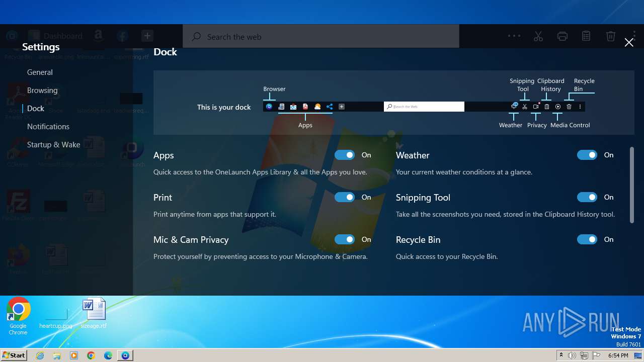Open the media player taskbar icon
This screenshot has width=644, height=362.
point(74,355)
